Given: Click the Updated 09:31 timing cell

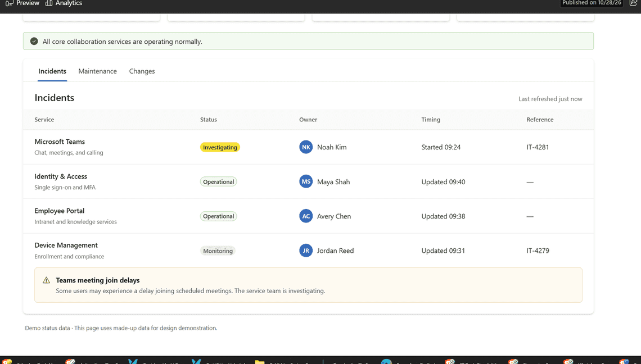Looking at the screenshot, I should tap(443, 251).
